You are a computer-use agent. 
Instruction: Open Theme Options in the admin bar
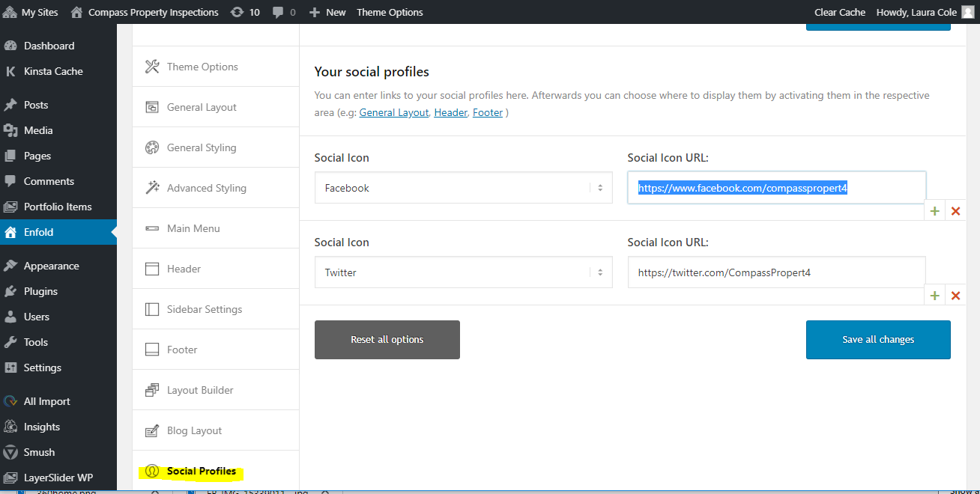click(390, 12)
